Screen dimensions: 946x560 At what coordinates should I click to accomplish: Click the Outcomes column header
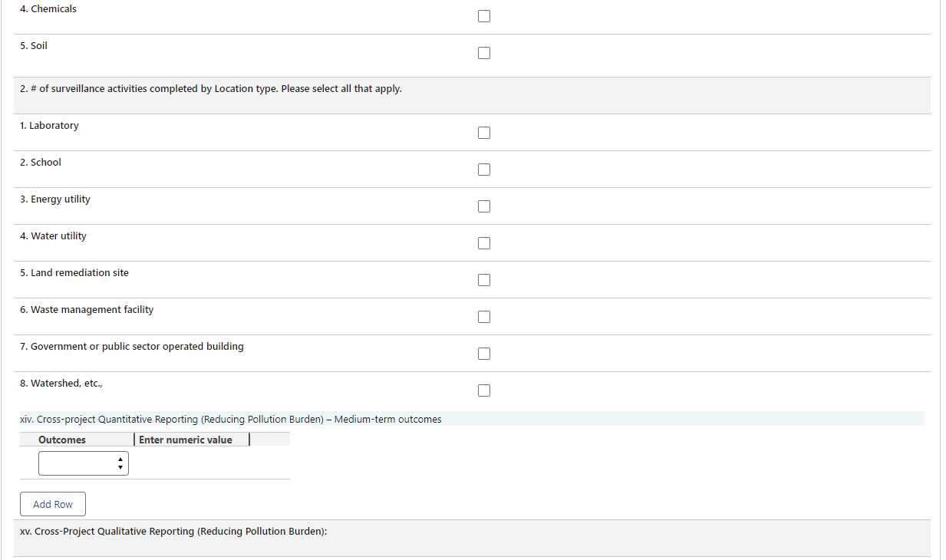[62, 440]
